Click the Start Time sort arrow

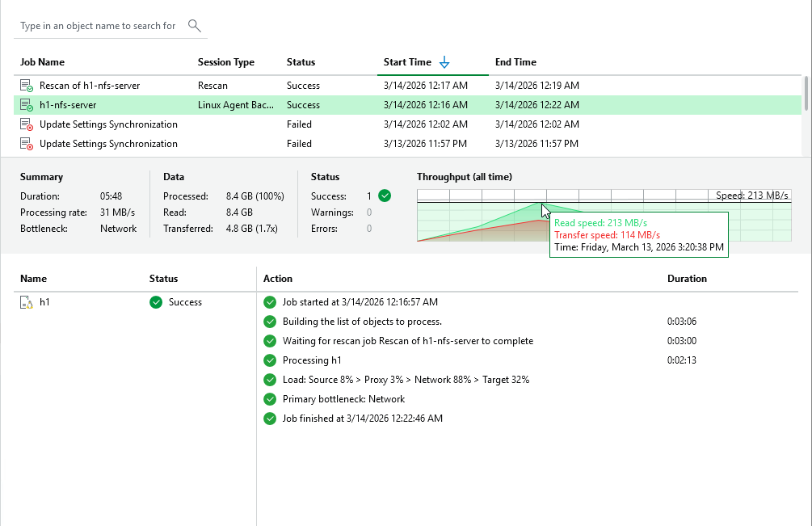444,63
